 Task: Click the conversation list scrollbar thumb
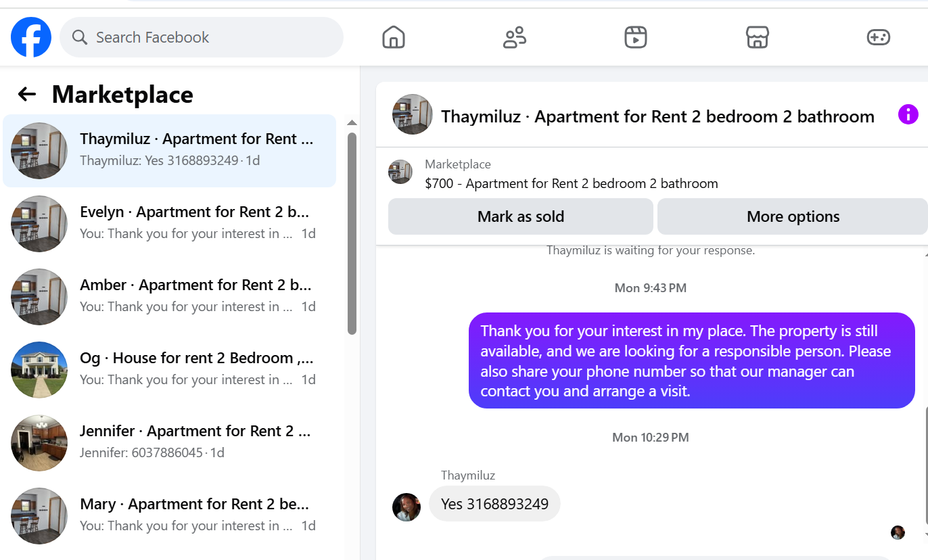[352, 233]
